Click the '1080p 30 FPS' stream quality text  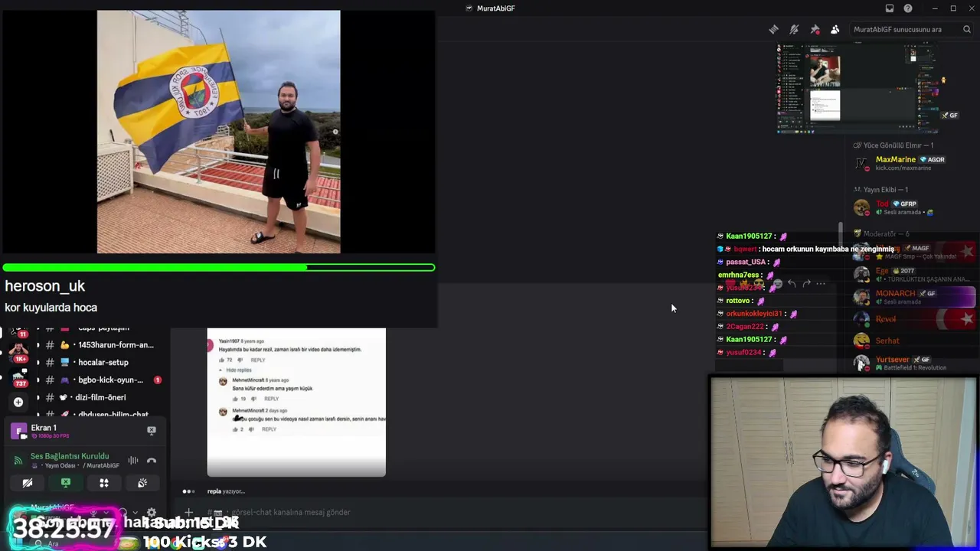51,436
